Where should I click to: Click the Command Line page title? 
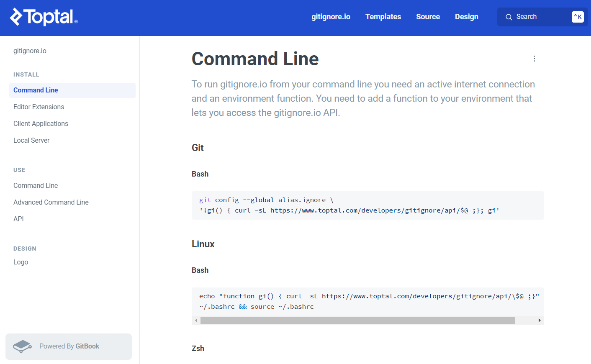click(255, 59)
